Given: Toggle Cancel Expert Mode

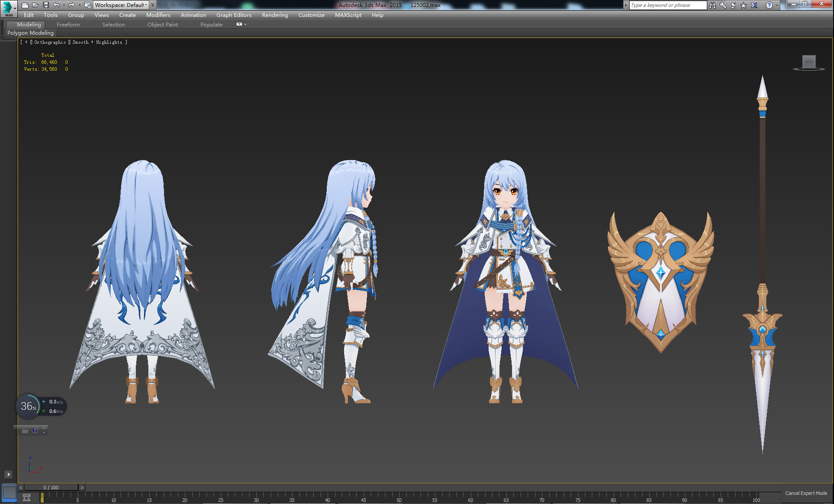Looking at the screenshot, I should (806, 493).
